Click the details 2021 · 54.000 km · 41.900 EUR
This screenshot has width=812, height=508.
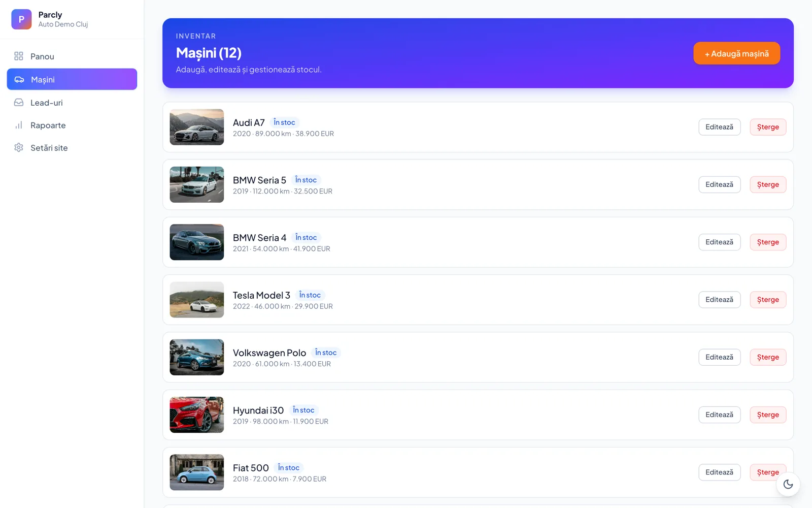click(282, 249)
